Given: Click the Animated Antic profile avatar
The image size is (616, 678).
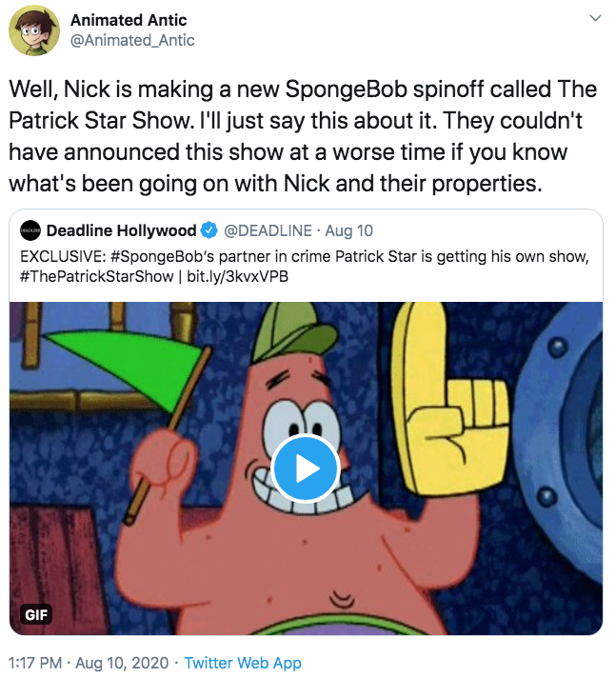Looking at the screenshot, I should pos(34,33).
